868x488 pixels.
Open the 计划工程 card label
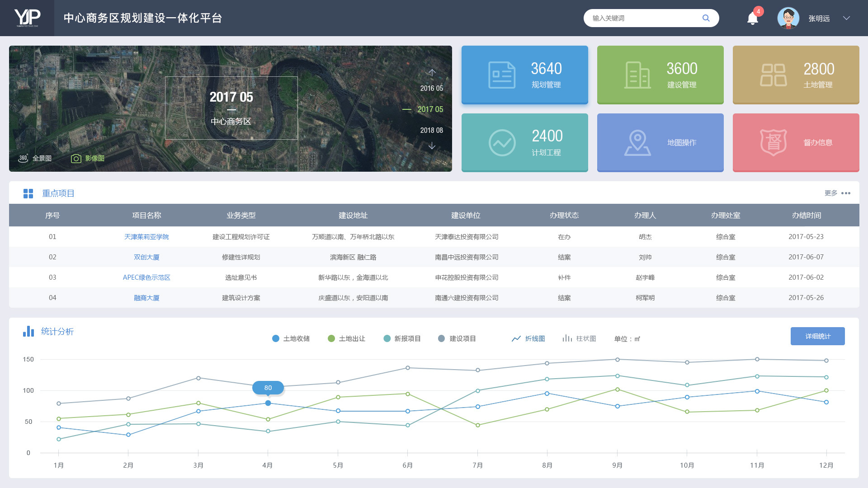pos(546,153)
